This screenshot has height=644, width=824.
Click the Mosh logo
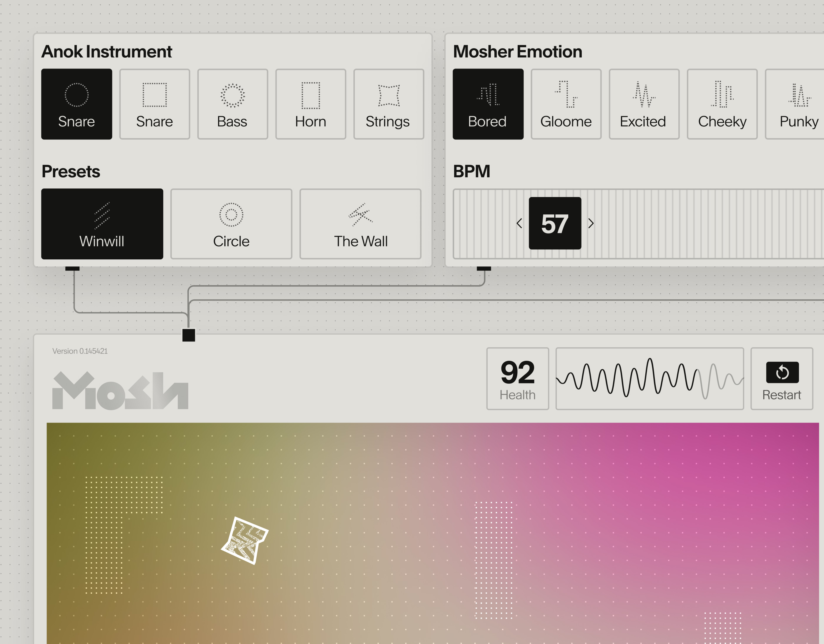(120, 391)
